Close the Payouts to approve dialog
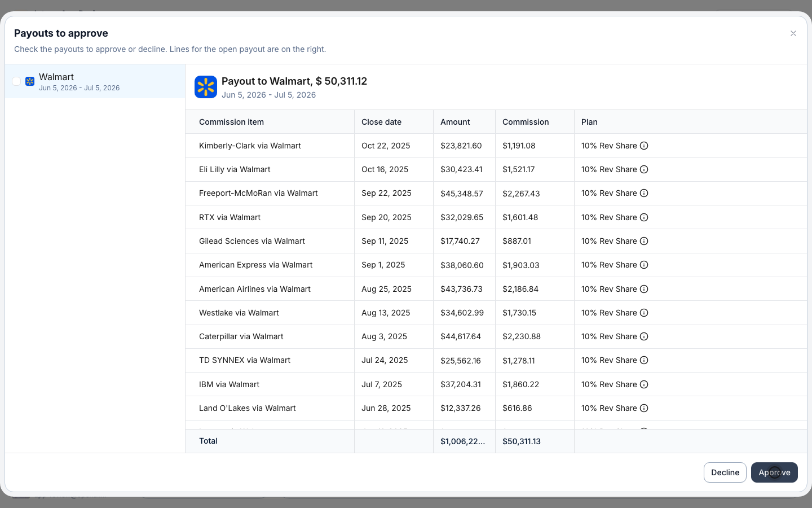The height and width of the screenshot is (508, 812). [793, 33]
